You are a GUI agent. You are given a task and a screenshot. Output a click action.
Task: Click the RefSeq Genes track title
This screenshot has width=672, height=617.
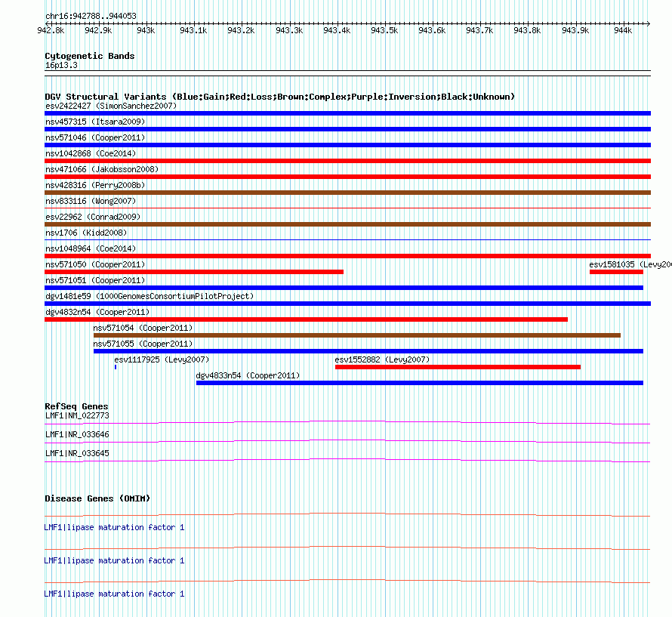pos(77,406)
